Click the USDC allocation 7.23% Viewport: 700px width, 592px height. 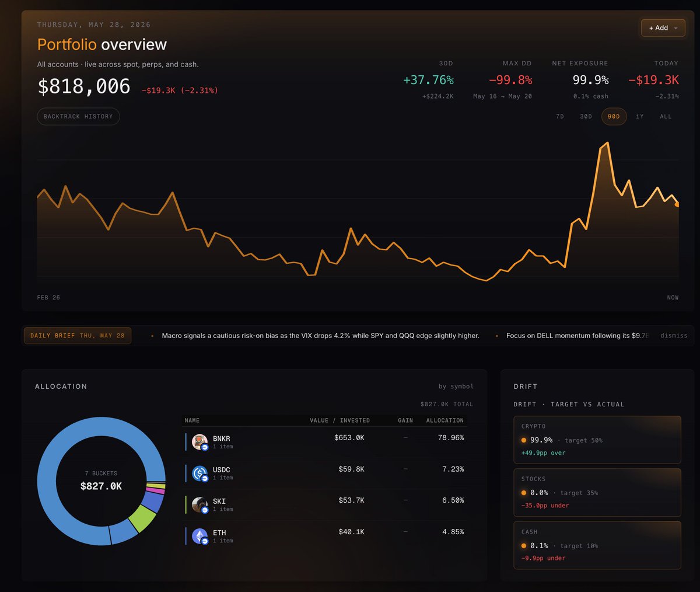click(453, 469)
